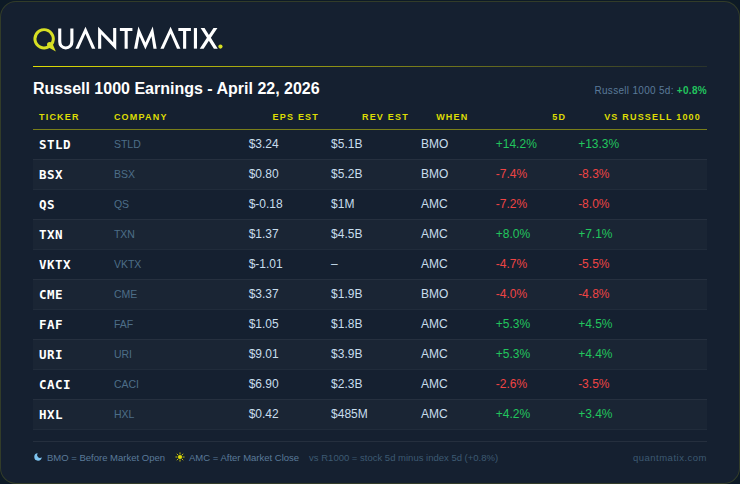740x484 pixels.
Task: Select the EPS EST column header
Action: click(x=295, y=117)
